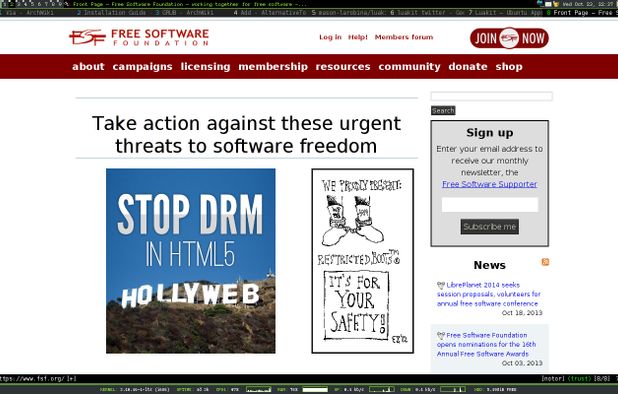Switch to the Installation Guide browser tab

click(x=112, y=13)
